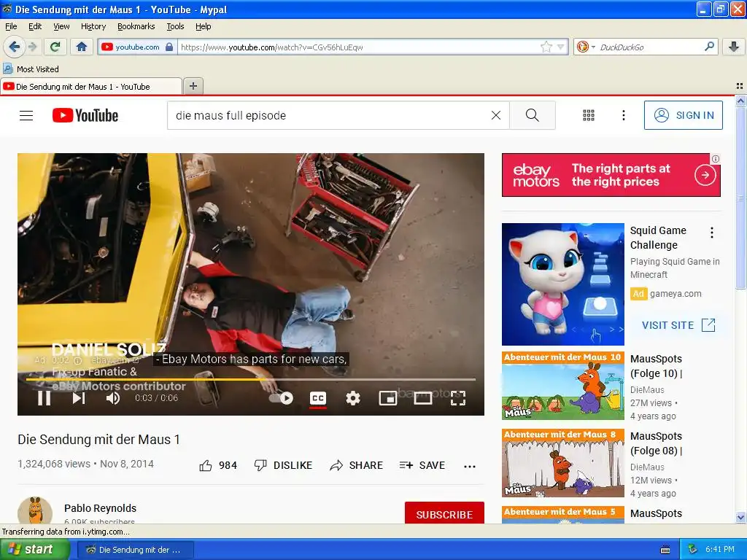This screenshot has width=747, height=560.
Task: Open the YouTube apps grid icon
Action: point(589,115)
